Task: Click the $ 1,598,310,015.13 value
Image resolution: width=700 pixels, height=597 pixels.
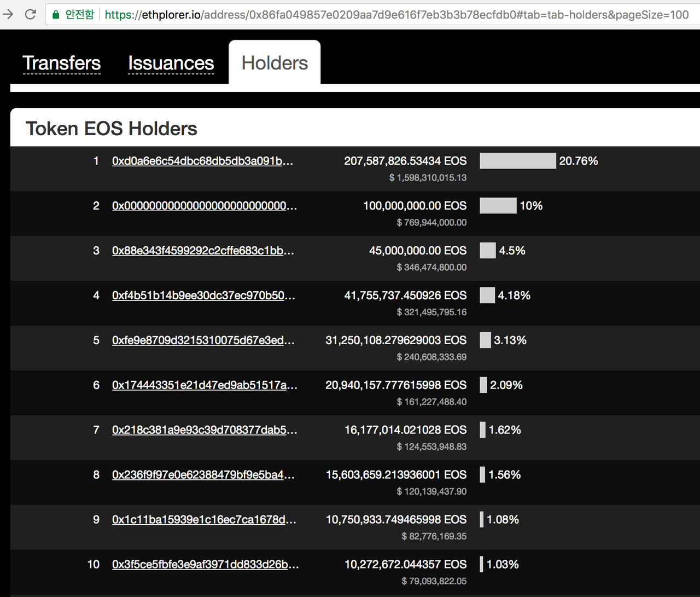Action: coord(428,178)
